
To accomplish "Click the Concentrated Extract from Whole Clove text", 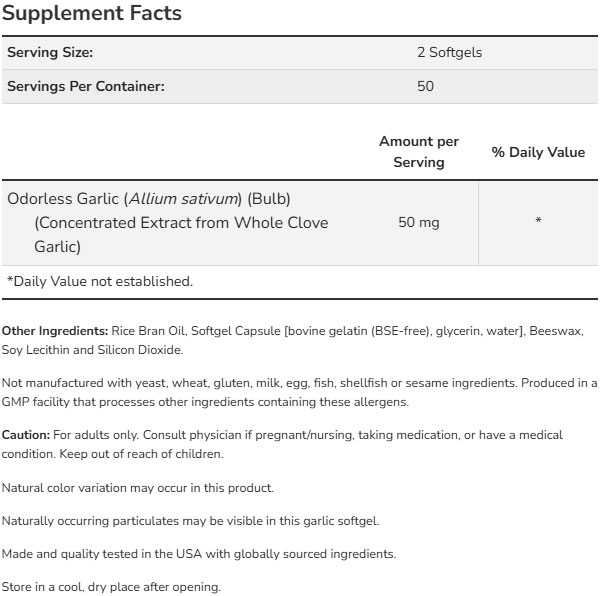I will tap(180, 222).
